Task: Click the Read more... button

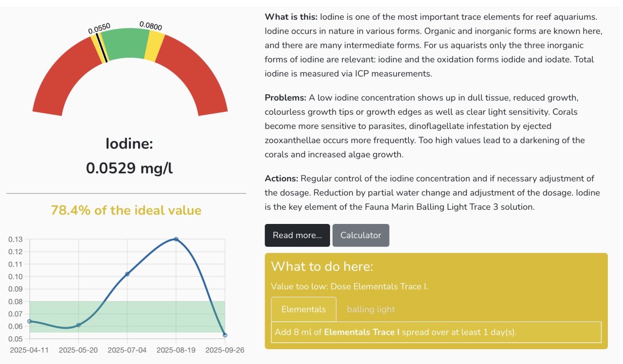Action: click(297, 235)
